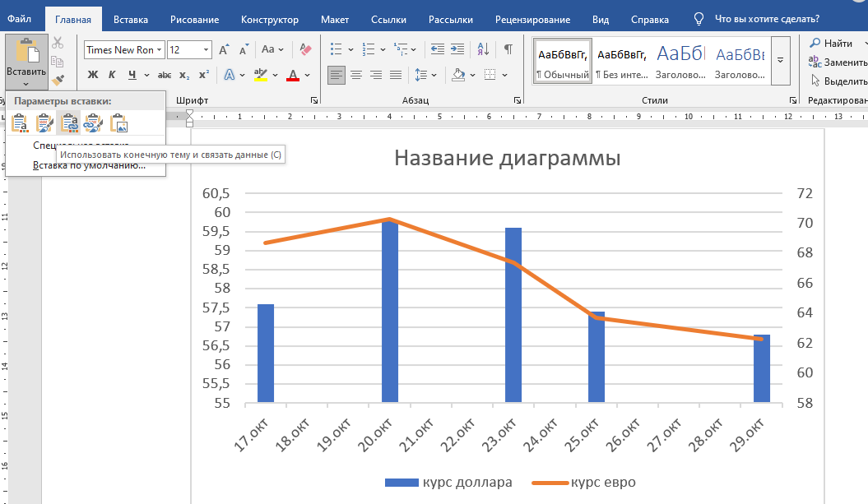Clear all formatting with the eraser icon
Image resolution: width=868 pixels, height=504 pixels.
(305, 49)
